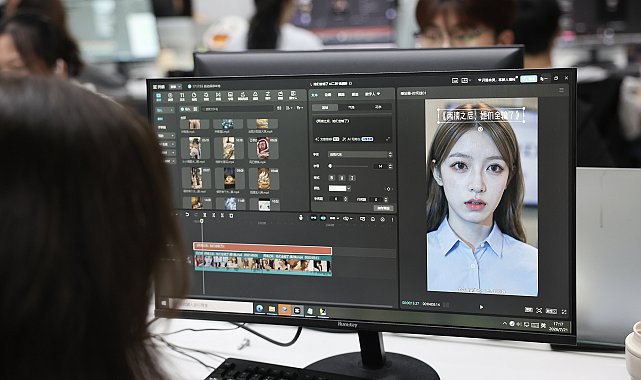Image resolution: width=641 pixels, height=380 pixels.
Task: Click the white text color swatch
Action: [337, 188]
